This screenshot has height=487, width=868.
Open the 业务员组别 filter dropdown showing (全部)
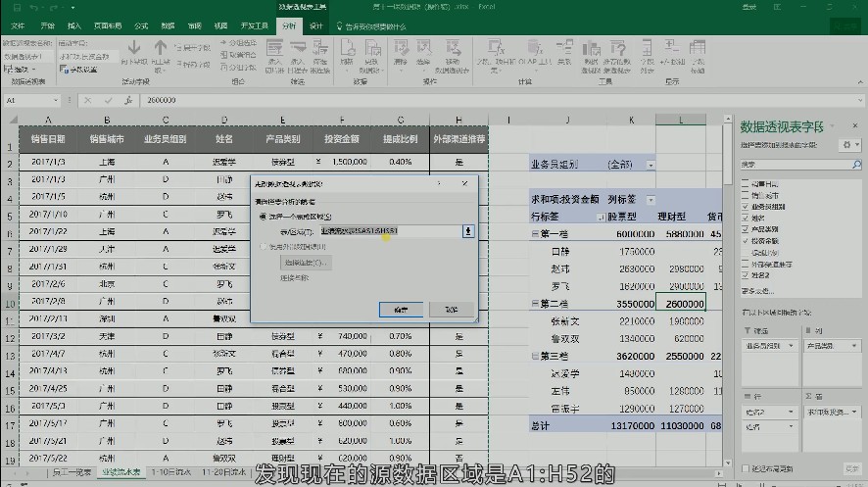point(651,165)
